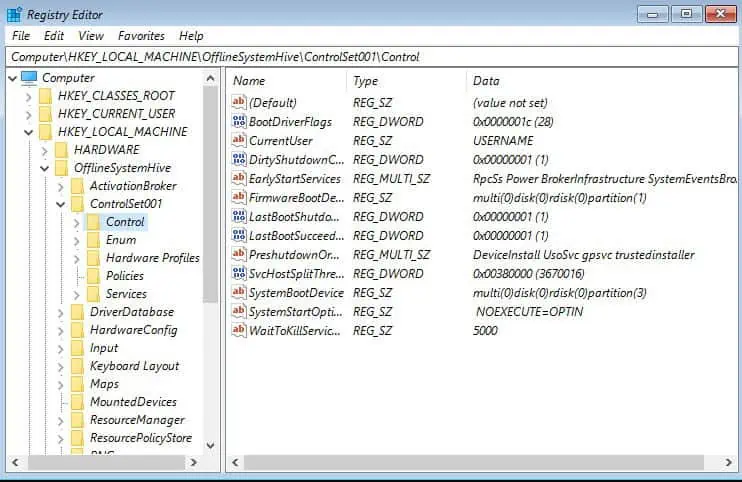Click the LastBootShutdo... DWORD icon

click(x=239, y=216)
